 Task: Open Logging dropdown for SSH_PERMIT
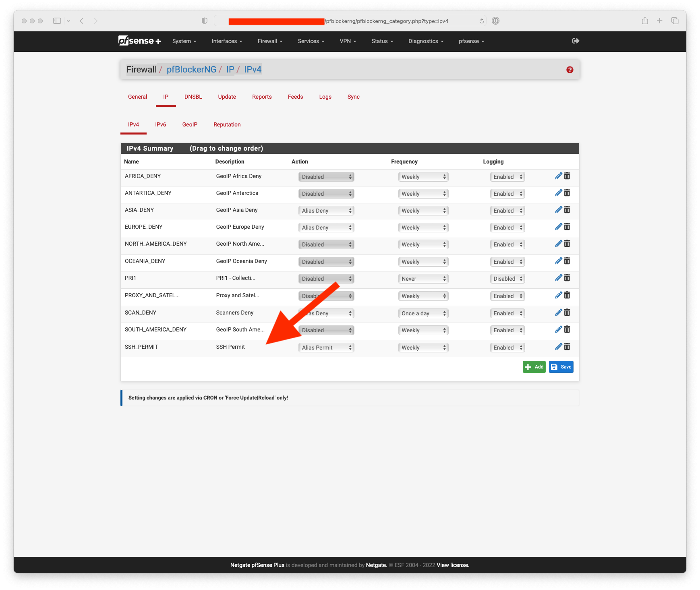507,348
